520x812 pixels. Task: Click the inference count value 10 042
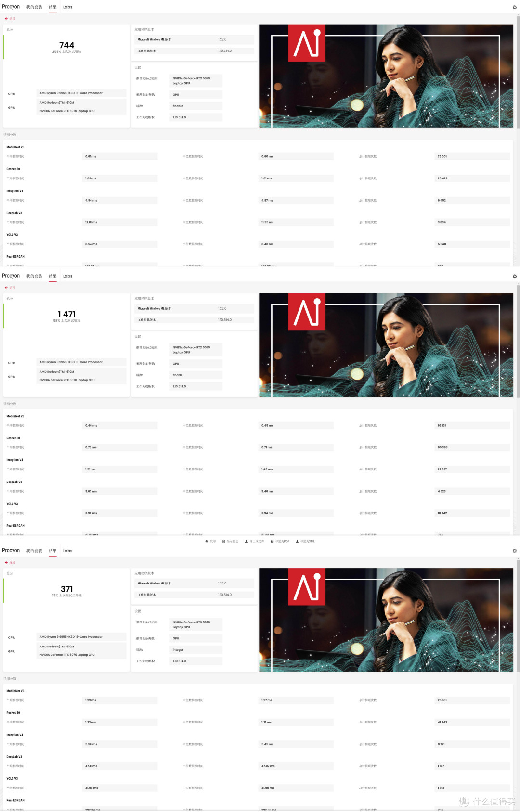[472, 513]
